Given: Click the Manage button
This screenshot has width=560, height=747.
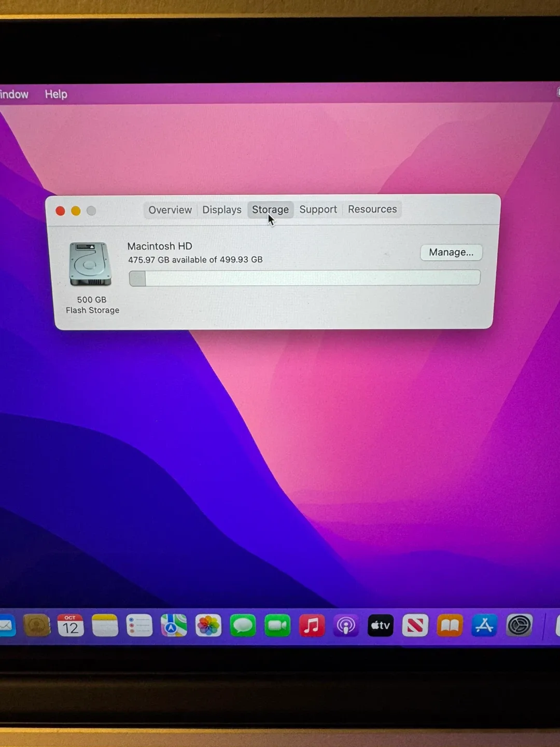Looking at the screenshot, I should [451, 252].
